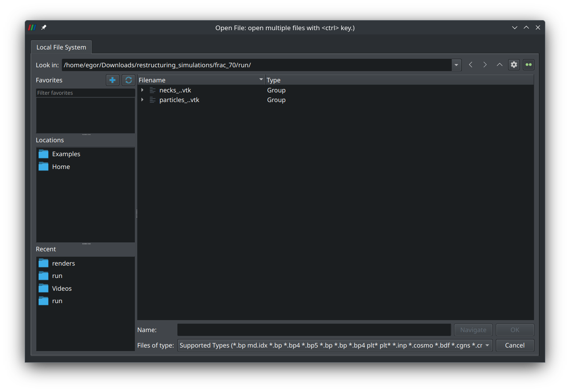The width and height of the screenshot is (570, 392).
Task: Expand the necks_..vtk group
Action: pos(142,90)
